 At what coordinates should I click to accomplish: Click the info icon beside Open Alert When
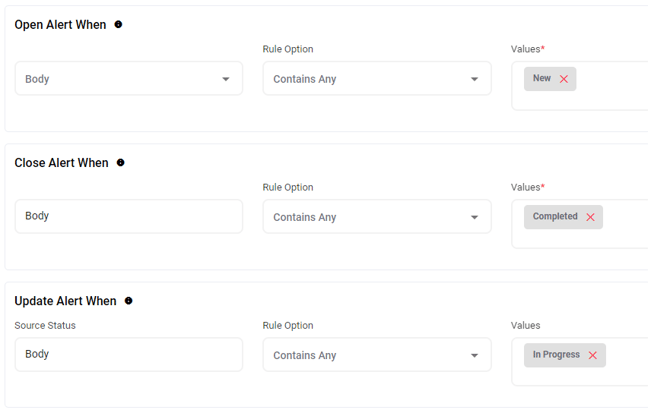pyautogui.click(x=118, y=24)
